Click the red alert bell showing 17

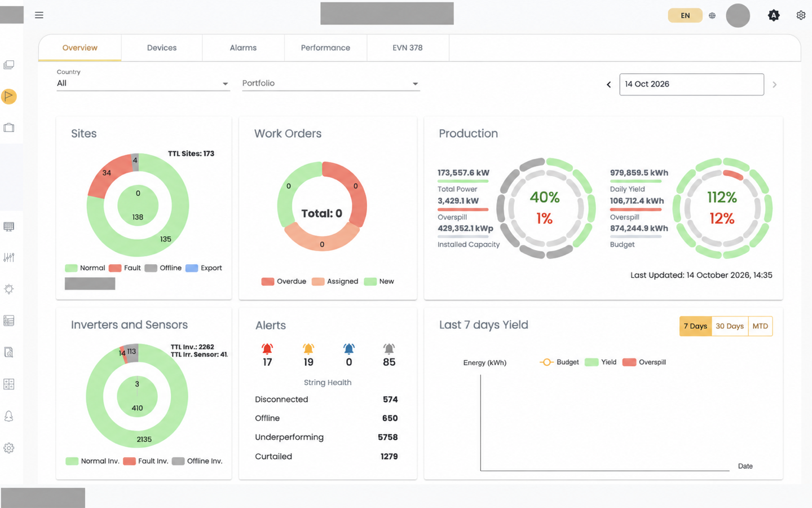pyautogui.click(x=267, y=348)
